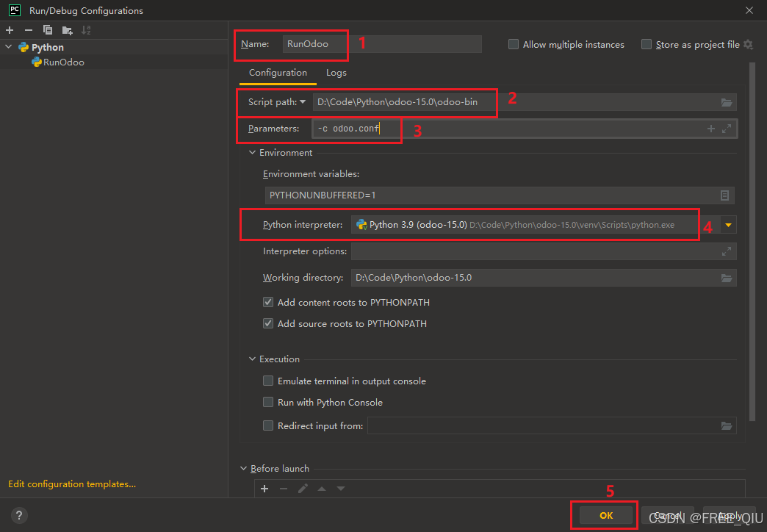767x532 pixels.
Task: Open the help question mark button
Action: coord(19,515)
